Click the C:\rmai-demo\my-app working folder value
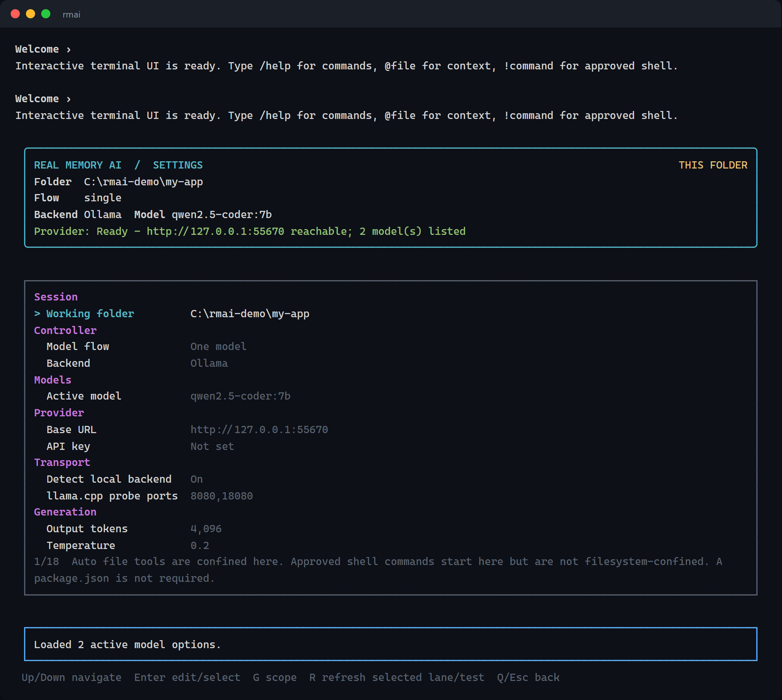Image resolution: width=782 pixels, height=700 pixels. (x=250, y=313)
